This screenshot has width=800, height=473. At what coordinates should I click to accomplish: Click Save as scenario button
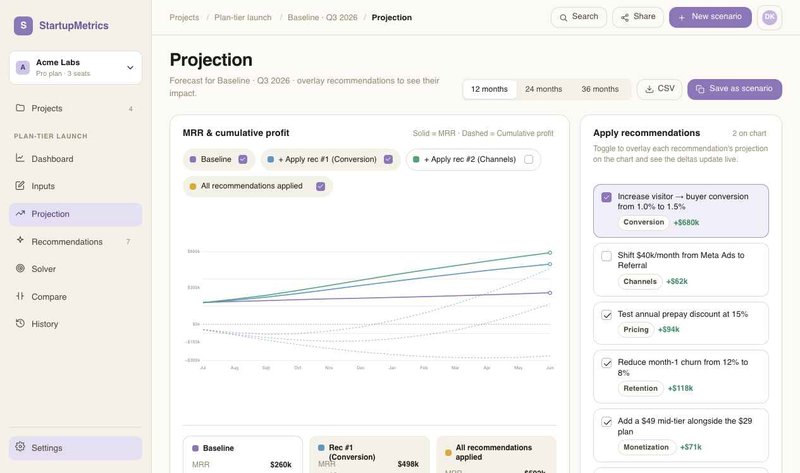point(734,89)
